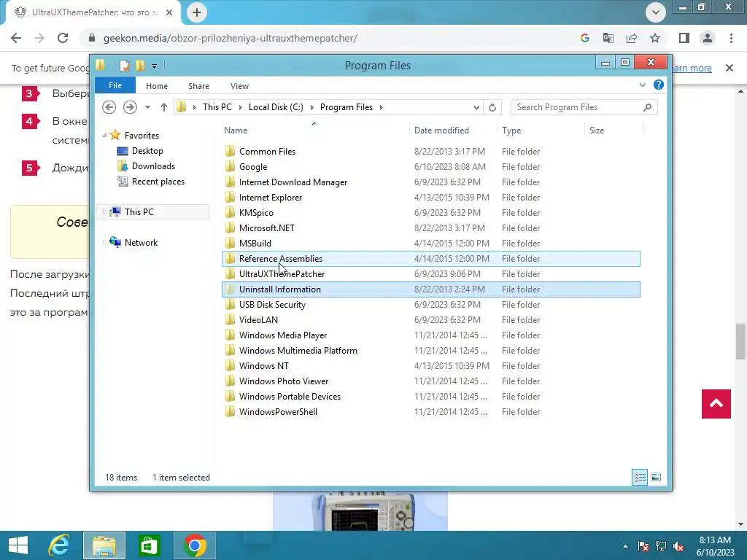Click Chrome address bar URL
Image resolution: width=747 pixels, height=560 pixels.
tap(230, 38)
